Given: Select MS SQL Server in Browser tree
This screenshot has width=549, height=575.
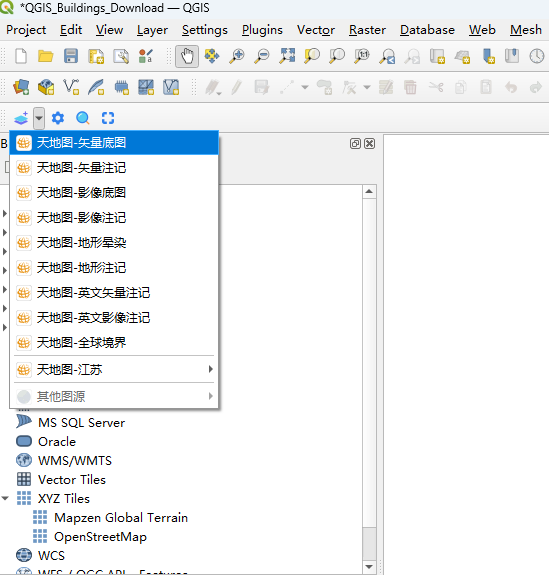Looking at the screenshot, I should 81,422.
